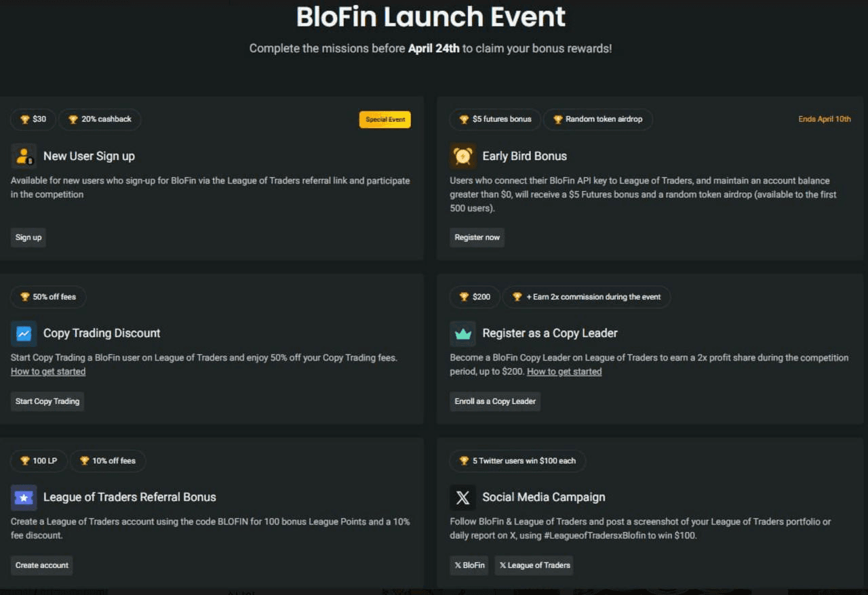Screen dimensions: 868x595
Task: Click Enroll as a Copy Leader
Action: (495, 401)
